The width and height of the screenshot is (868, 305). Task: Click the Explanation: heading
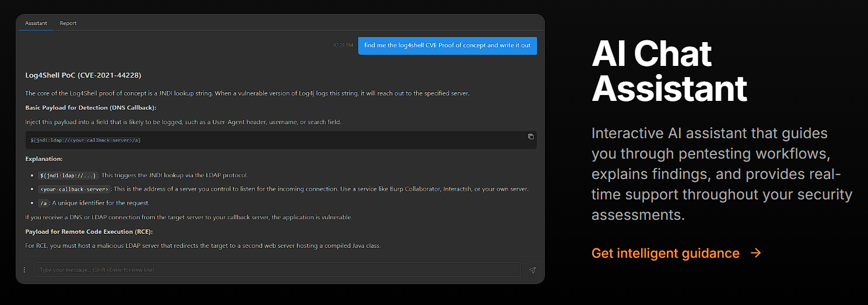pos(44,159)
